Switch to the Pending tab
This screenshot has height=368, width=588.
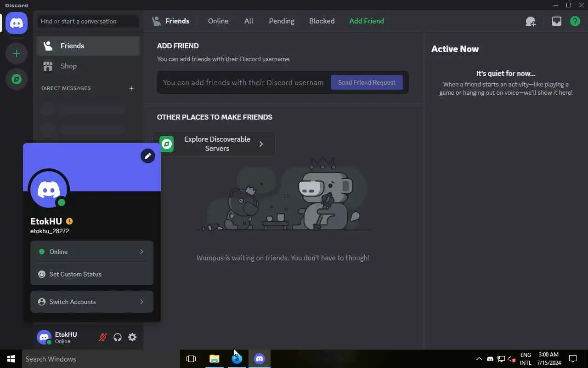click(x=282, y=21)
